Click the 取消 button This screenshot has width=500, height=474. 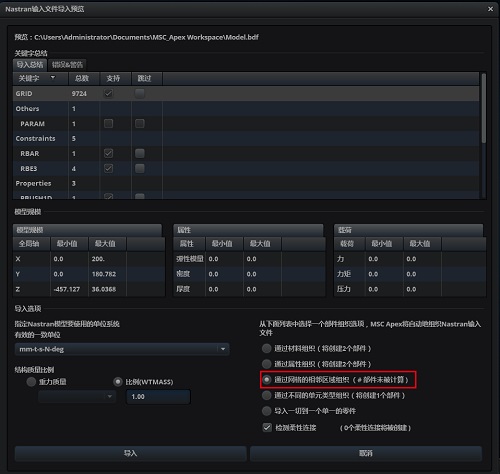coord(366,453)
